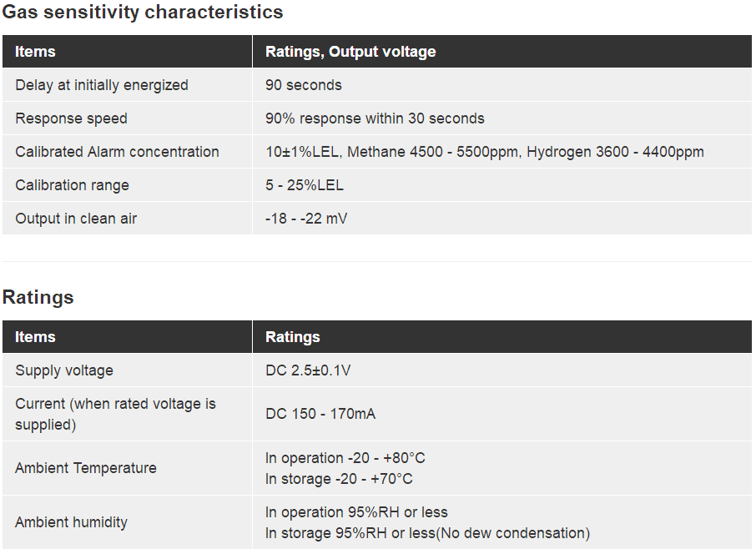Select the Calibrated Alarm concentration label
Viewport: 756px width, 554px height.
(x=117, y=152)
